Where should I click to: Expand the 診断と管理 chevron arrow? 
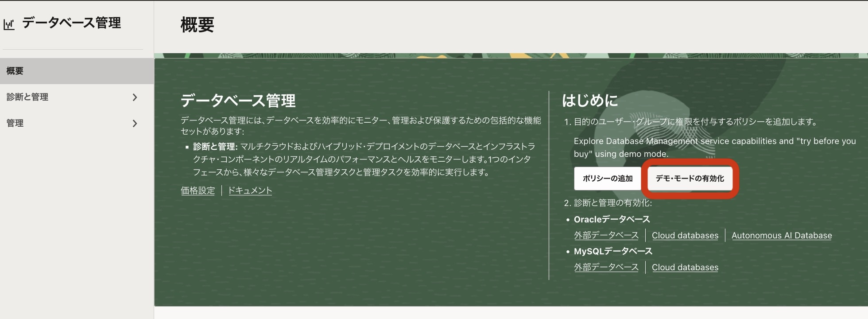135,97
